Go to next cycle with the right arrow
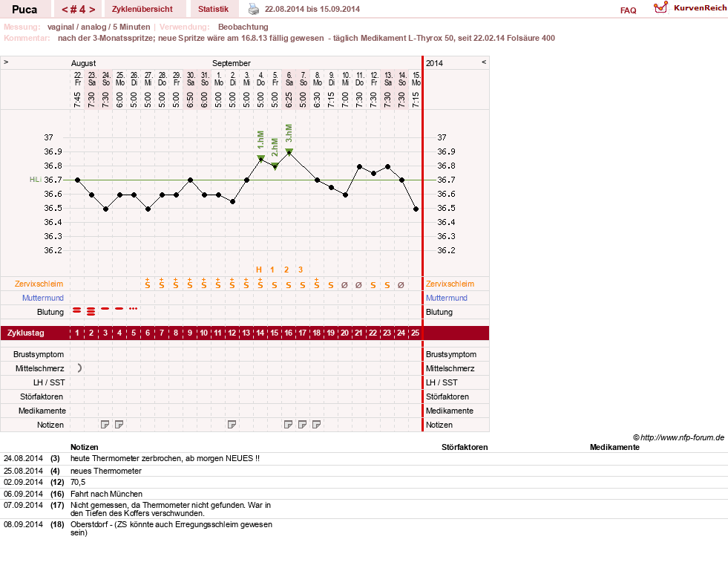This screenshot has height=571, width=728. [x=92, y=10]
